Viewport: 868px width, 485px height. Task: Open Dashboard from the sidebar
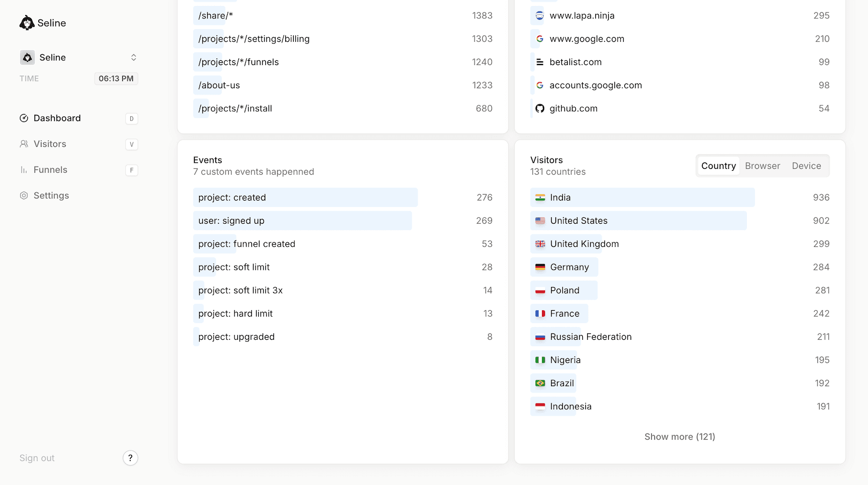pyautogui.click(x=57, y=118)
